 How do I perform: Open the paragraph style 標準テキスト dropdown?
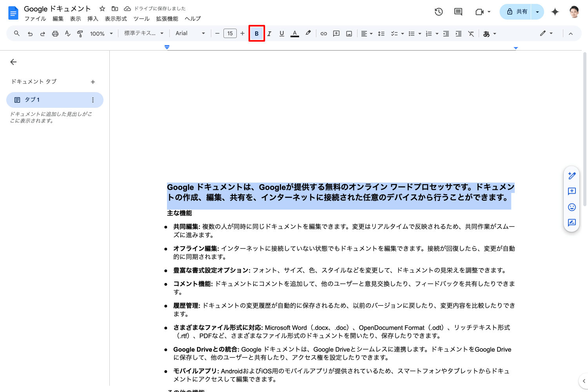[144, 34]
